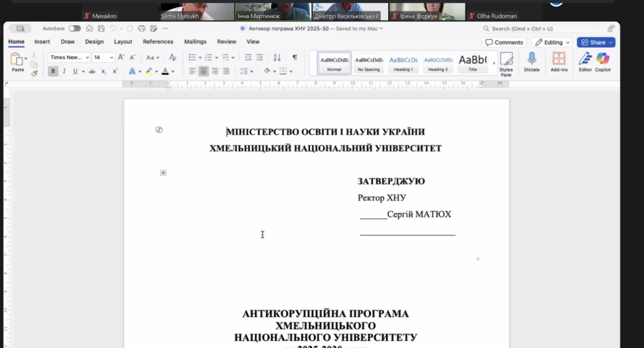The height and width of the screenshot is (348, 644).
Task: Open the References tab
Action: tap(158, 42)
